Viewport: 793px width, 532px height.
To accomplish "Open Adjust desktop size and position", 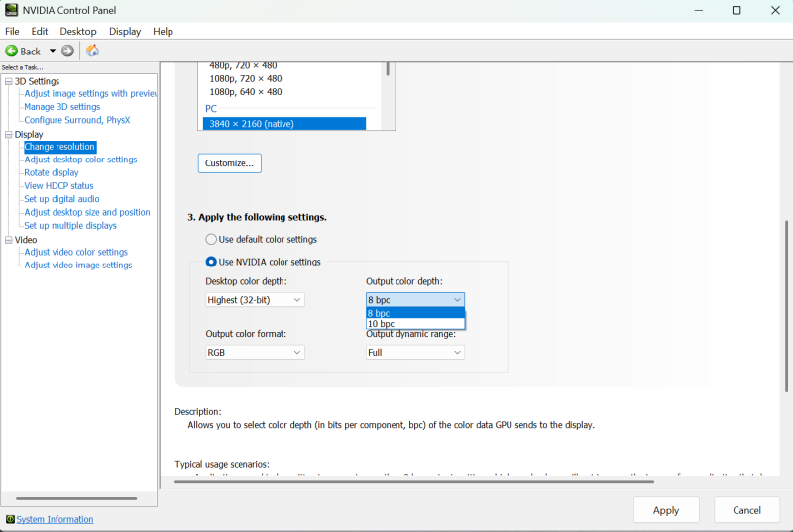I will click(x=87, y=212).
